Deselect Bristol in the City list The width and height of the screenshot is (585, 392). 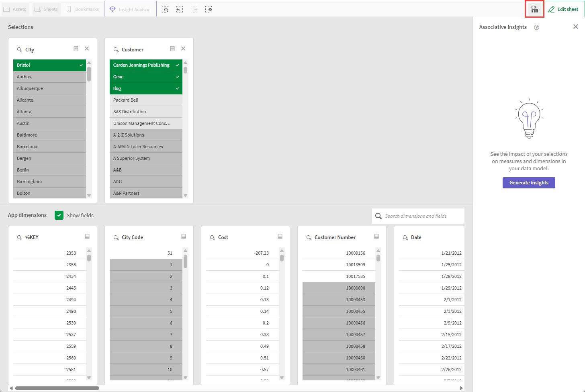pos(49,65)
